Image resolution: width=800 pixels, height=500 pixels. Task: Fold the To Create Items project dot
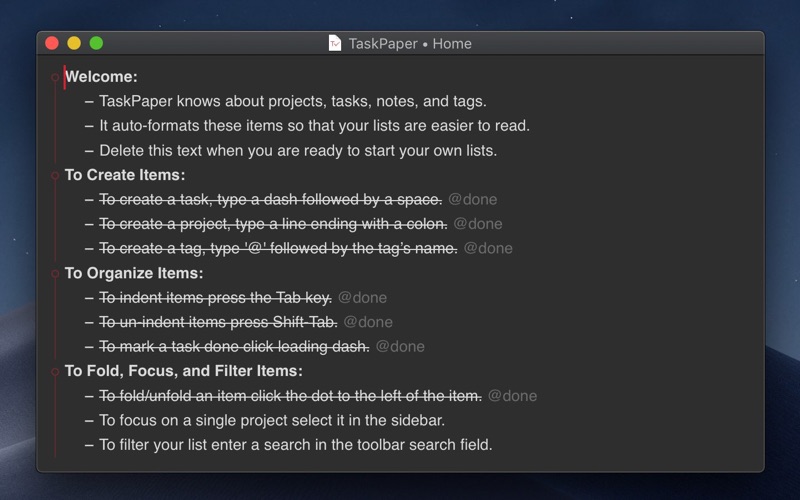tap(56, 175)
